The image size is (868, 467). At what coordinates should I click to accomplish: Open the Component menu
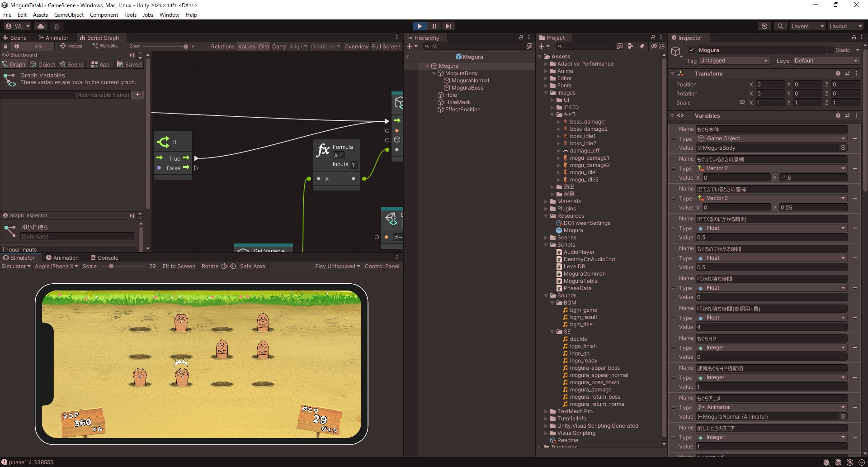(x=104, y=15)
